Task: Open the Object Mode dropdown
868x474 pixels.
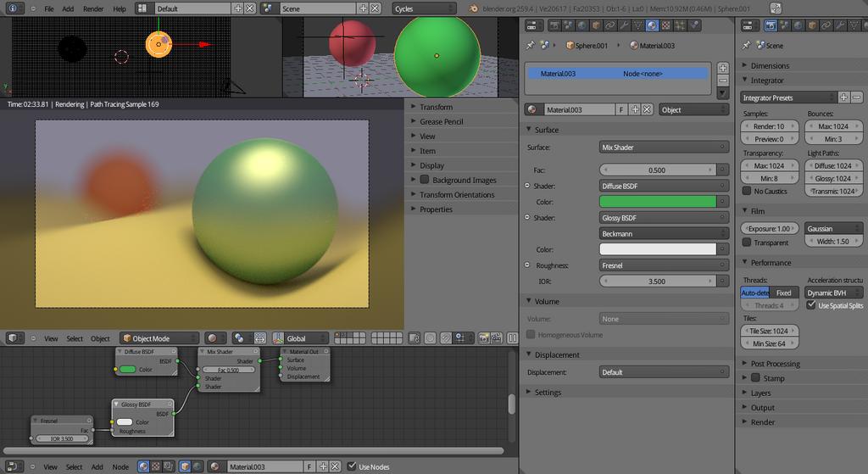Action: (159, 337)
